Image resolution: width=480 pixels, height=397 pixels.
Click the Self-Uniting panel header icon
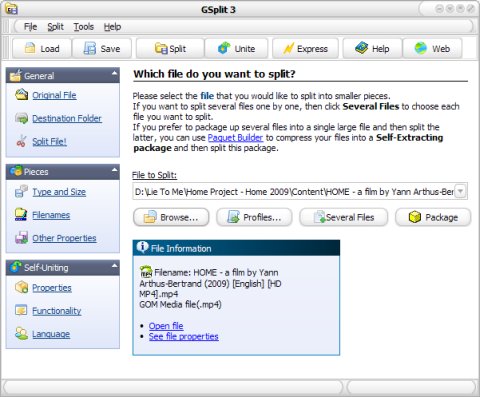coord(16,267)
